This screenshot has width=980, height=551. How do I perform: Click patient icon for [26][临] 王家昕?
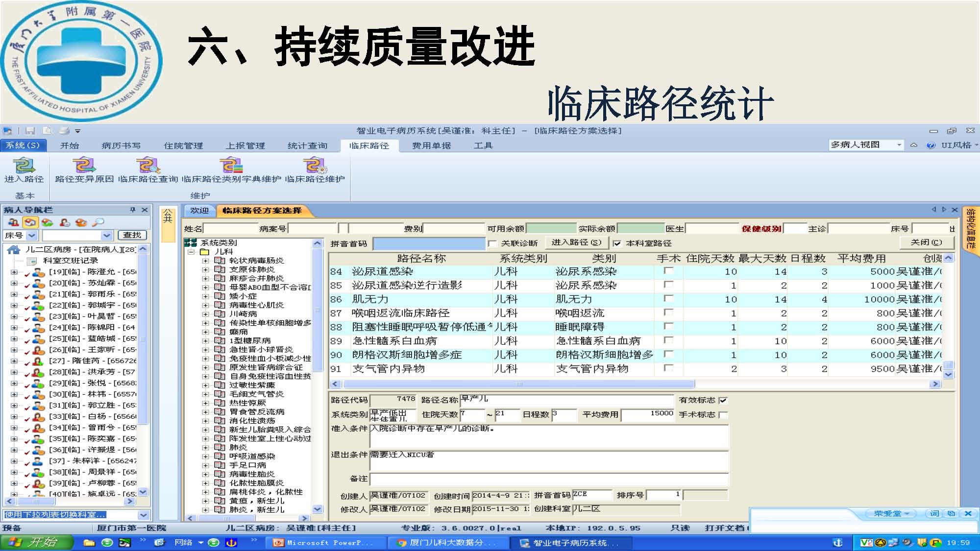[38, 350]
